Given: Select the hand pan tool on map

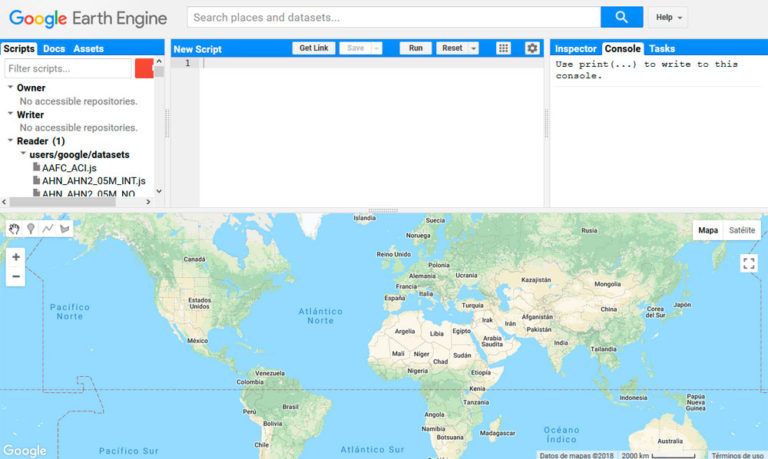Looking at the screenshot, I should [x=14, y=229].
